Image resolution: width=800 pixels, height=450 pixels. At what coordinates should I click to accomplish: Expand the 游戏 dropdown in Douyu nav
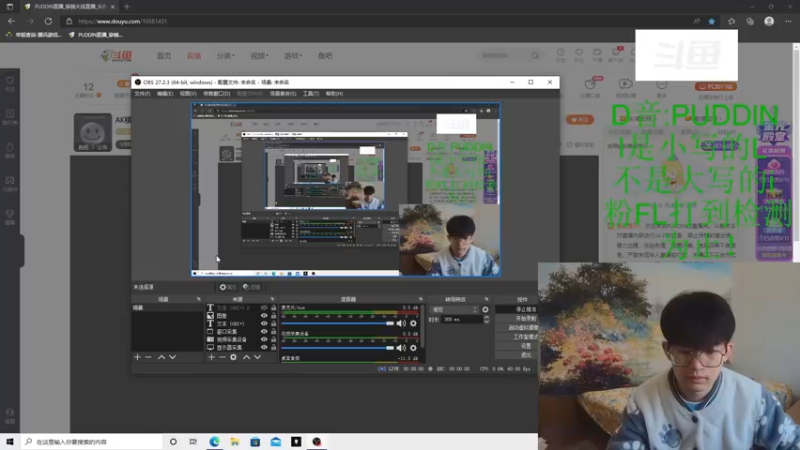tap(293, 56)
